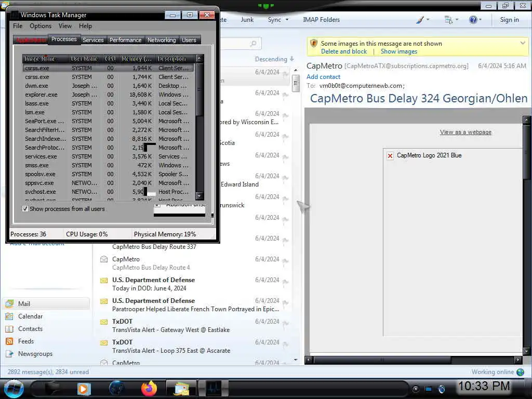Screen dimensions: 532x399
Task: Click the 10:33 PM taskbar clock
Action: [x=484, y=386]
